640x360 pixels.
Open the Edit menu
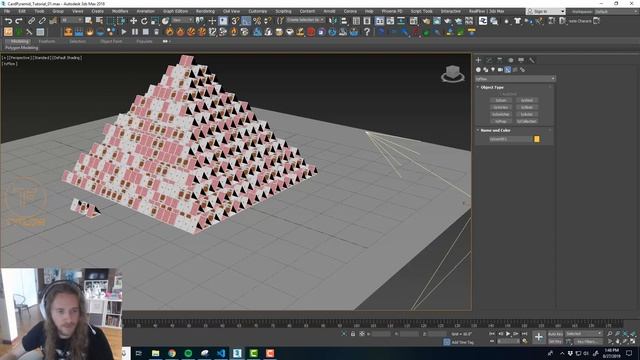pyautogui.click(x=22, y=11)
